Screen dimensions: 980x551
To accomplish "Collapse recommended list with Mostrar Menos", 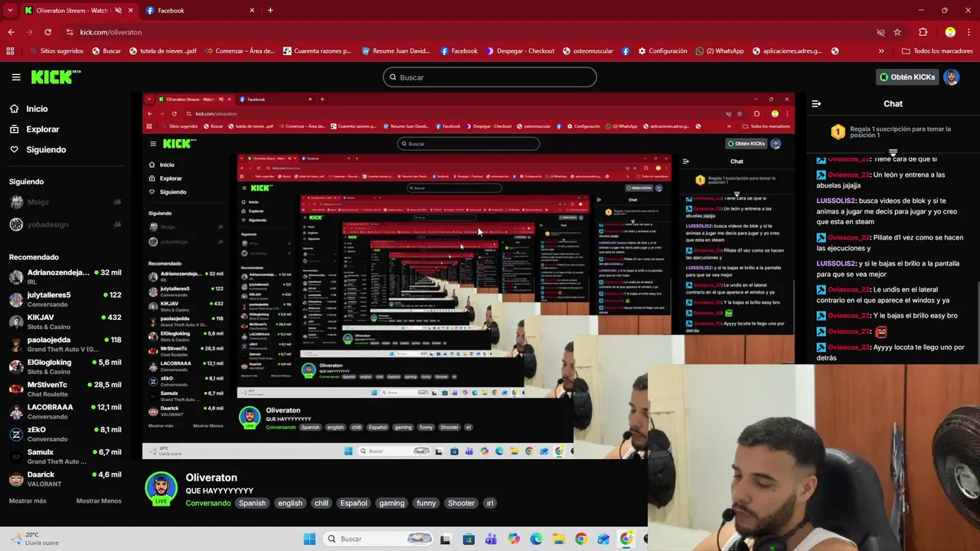I will pyautogui.click(x=99, y=501).
